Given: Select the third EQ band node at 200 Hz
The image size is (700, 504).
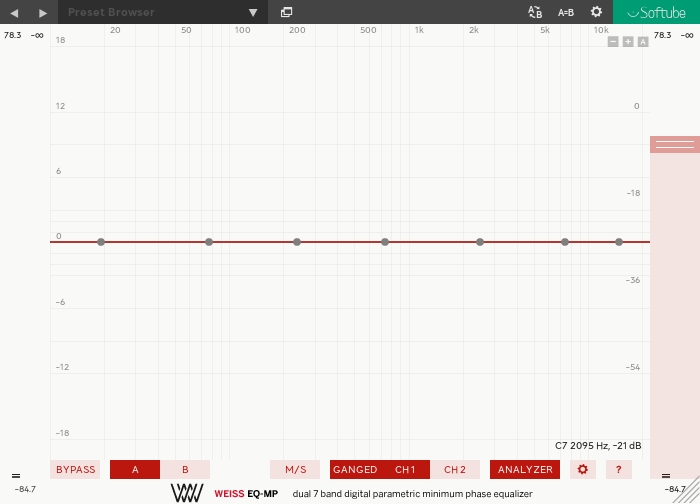Looking at the screenshot, I should pyautogui.click(x=297, y=242).
